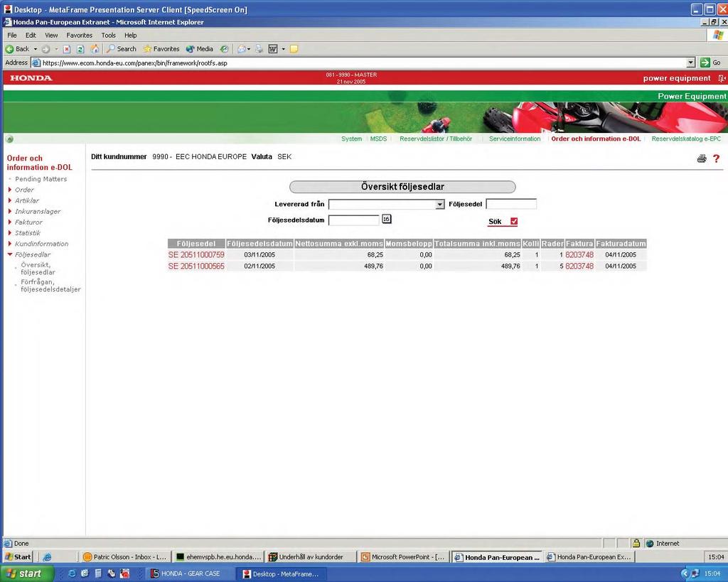This screenshot has width=728, height=582.
Task: Click the Honda logo in red header
Action: point(31,78)
